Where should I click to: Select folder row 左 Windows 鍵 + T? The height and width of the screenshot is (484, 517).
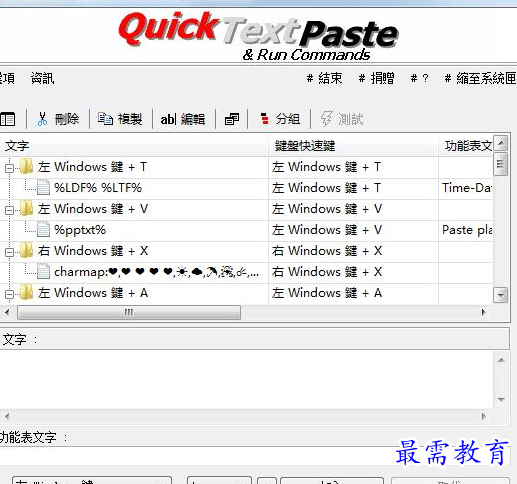[92, 167]
